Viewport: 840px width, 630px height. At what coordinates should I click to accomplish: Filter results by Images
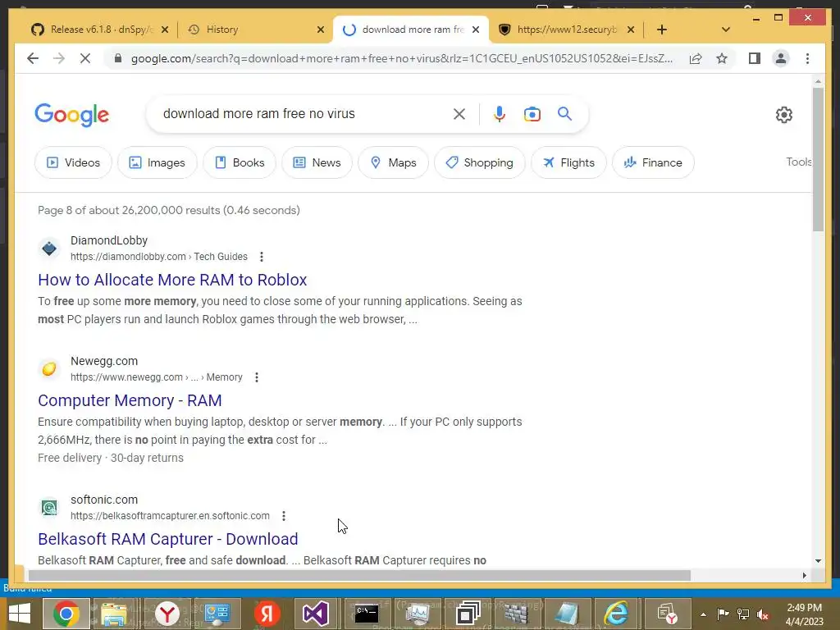click(157, 162)
